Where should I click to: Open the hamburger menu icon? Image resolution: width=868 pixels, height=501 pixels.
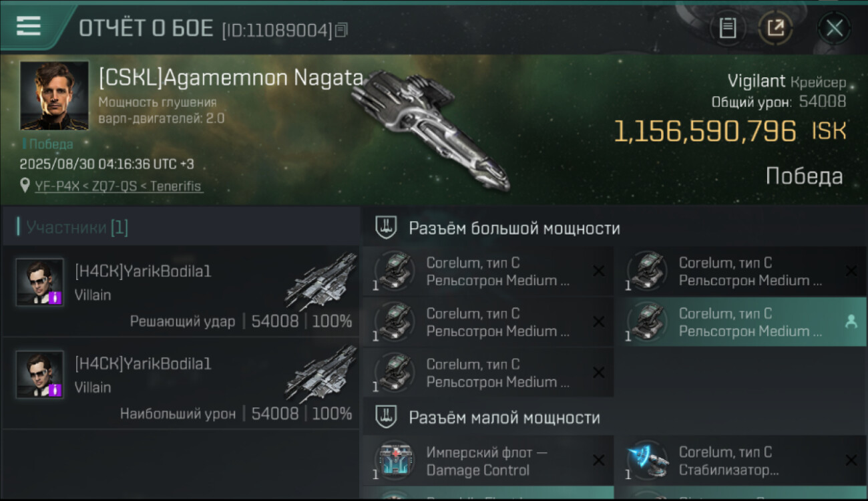click(29, 27)
